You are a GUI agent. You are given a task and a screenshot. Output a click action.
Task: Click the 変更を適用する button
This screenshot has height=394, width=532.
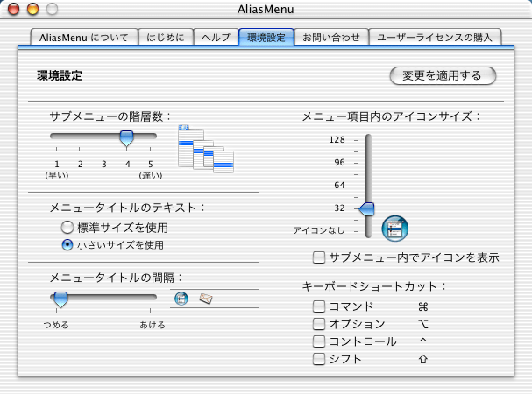tap(443, 75)
